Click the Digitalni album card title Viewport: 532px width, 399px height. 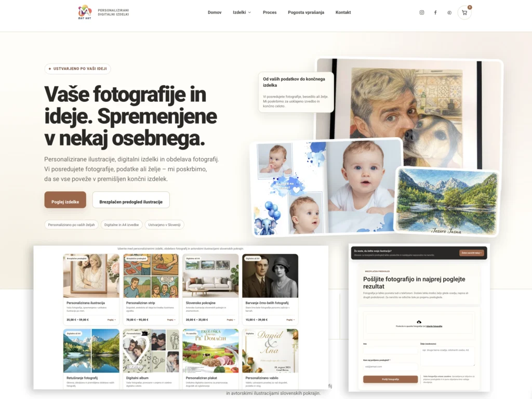click(x=137, y=378)
